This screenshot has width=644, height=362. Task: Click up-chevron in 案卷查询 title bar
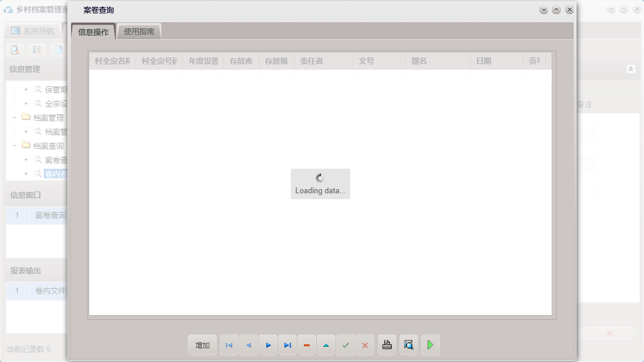[x=556, y=10]
